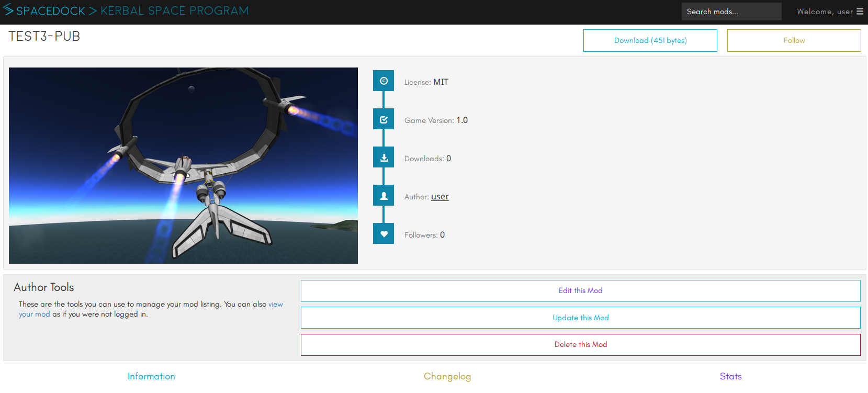The image size is (868, 393).
Task: Click the Downloads arrow icon
Action: tap(384, 158)
